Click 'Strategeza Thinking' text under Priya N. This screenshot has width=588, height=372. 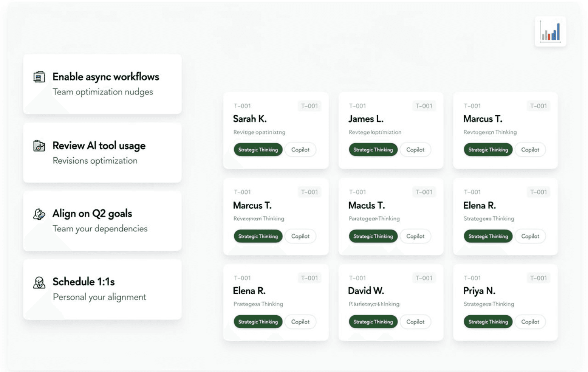coord(489,304)
